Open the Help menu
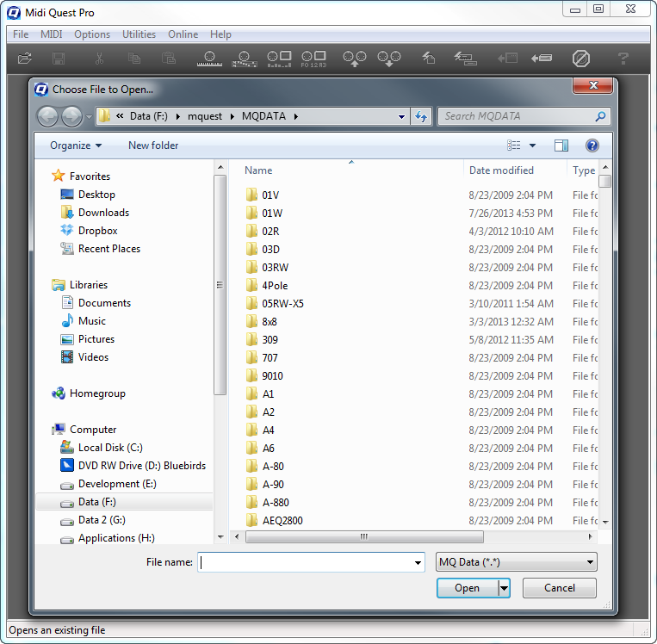The width and height of the screenshot is (657, 644). coord(220,34)
